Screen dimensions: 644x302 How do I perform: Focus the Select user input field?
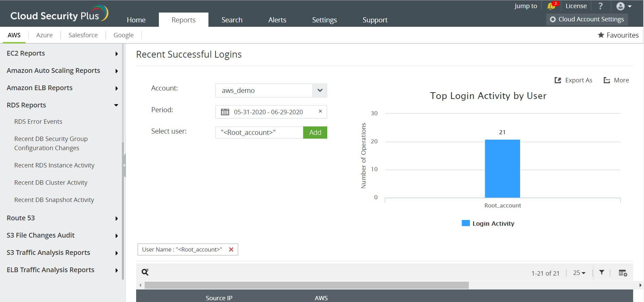click(x=259, y=133)
